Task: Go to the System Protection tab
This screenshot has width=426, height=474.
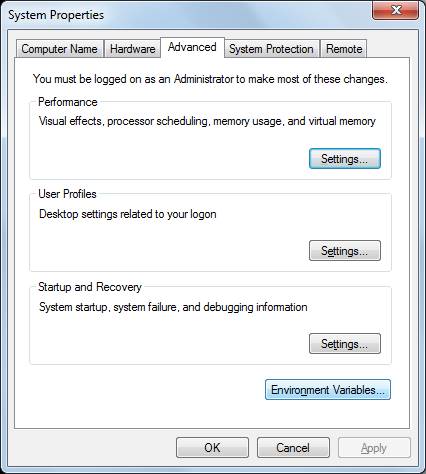Action: click(x=271, y=49)
